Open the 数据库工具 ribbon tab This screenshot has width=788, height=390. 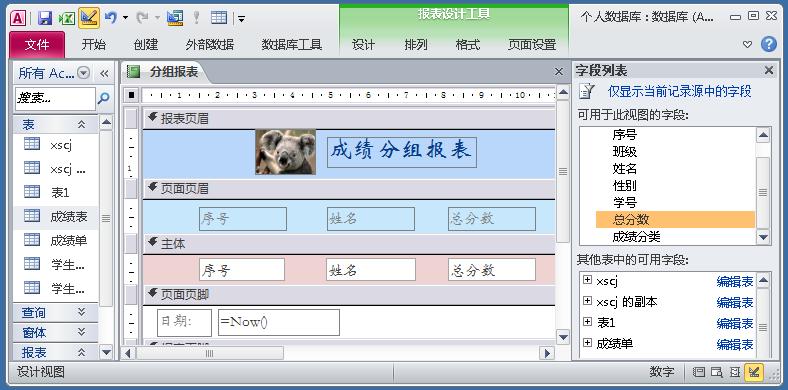pyautogui.click(x=291, y=44)
